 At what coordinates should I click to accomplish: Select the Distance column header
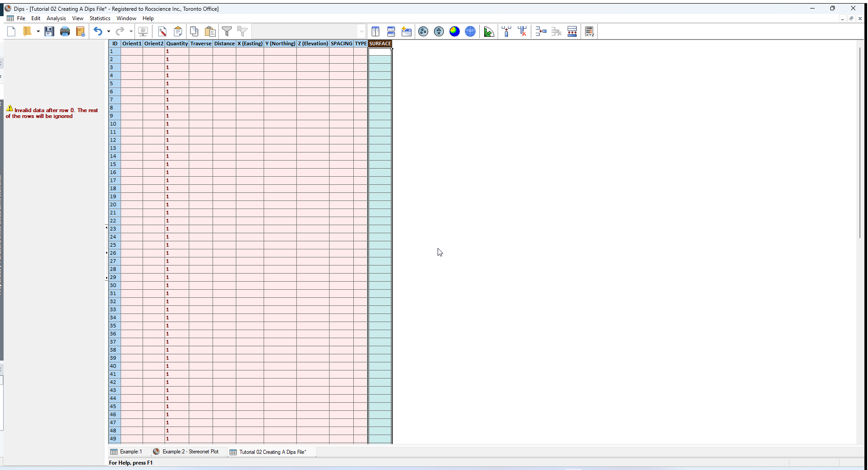click(225, 44)
